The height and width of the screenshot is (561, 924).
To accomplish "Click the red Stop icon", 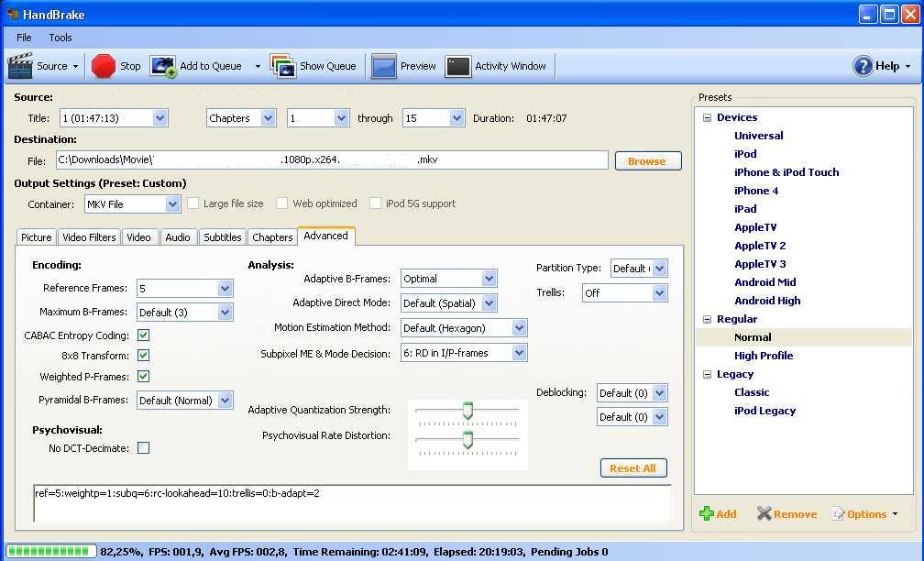I will coord(103,66).
